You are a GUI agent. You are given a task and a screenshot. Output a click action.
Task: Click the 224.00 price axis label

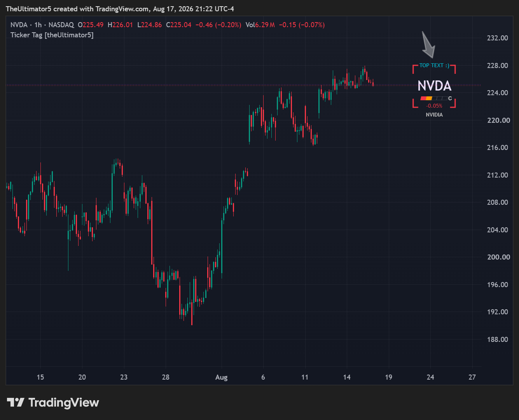click(497, 93)
